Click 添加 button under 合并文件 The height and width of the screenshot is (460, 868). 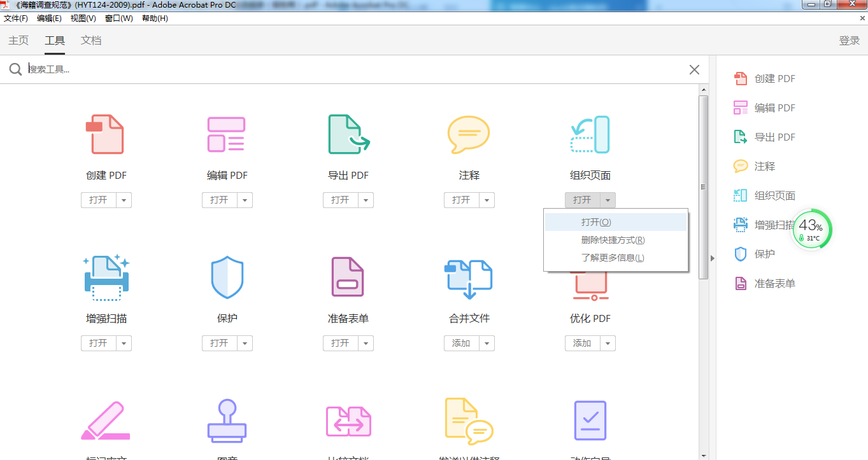point(462,344)
